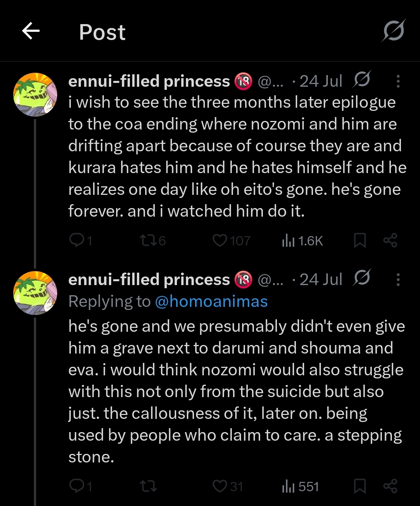The height and width of the screenshot is (506, 420).
Task: Repost the second post
Action: coord(148,486)
